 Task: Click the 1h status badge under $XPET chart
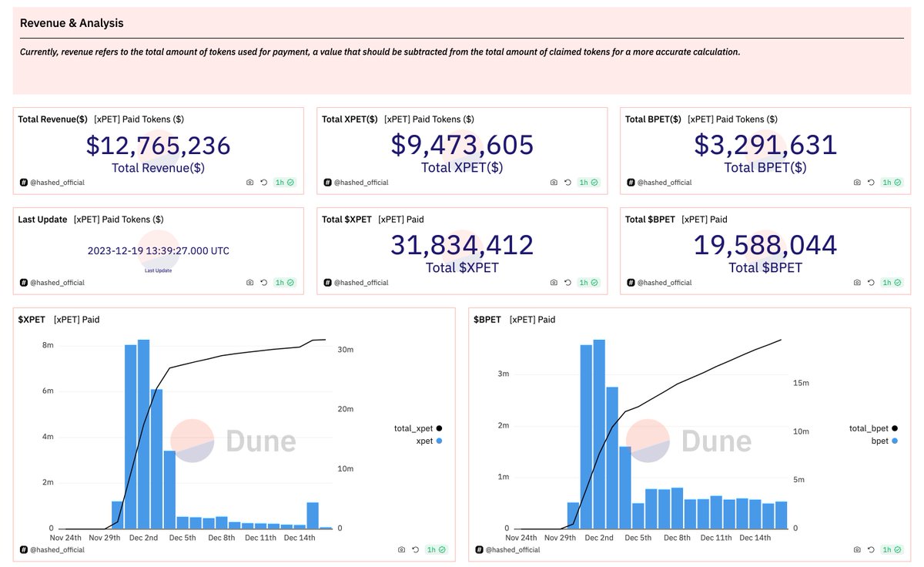(437, 550)
